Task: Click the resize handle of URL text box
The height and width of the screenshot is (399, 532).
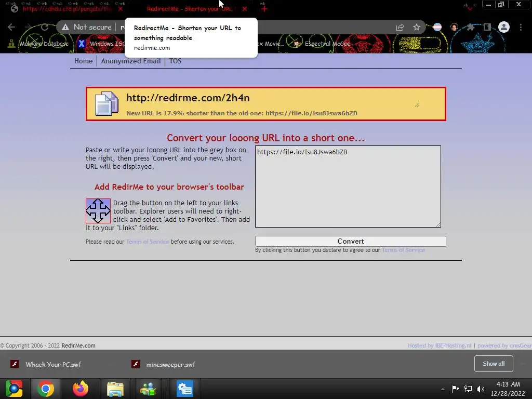Action: tap(438, 224)
